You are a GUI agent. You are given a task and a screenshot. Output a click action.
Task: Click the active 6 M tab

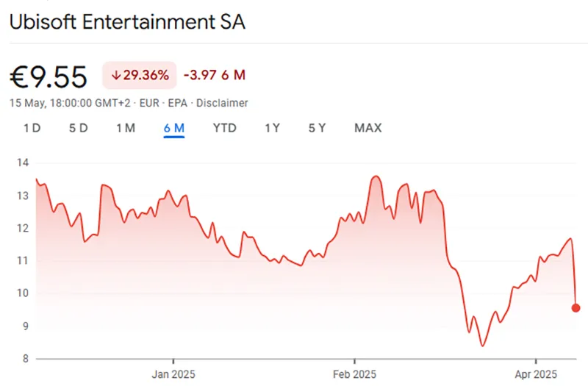click(174, 128)
